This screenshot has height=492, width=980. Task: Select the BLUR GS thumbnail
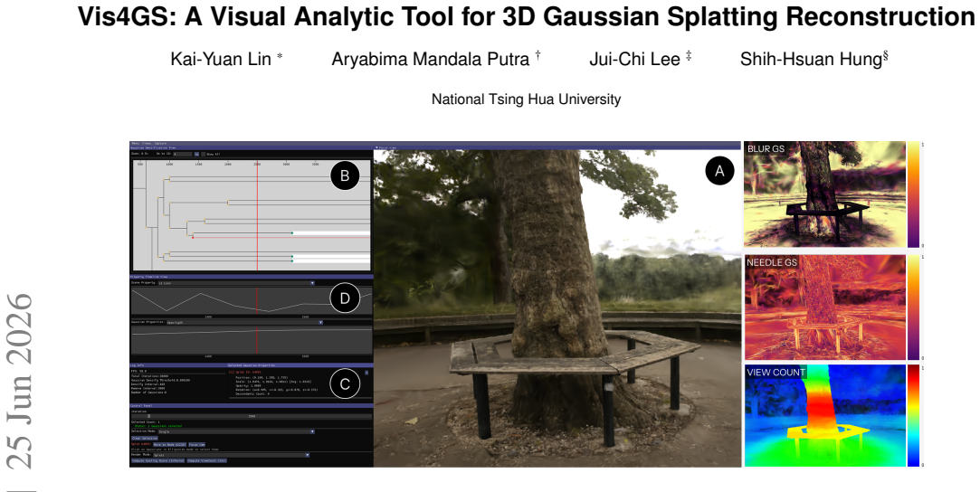(x=824, y=194)
